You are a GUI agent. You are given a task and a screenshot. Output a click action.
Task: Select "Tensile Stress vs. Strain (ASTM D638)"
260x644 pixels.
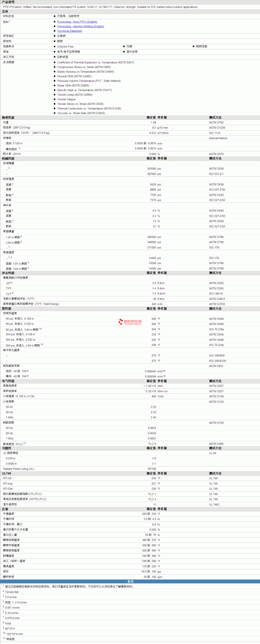pyautogui.click(x=80, y=104)
